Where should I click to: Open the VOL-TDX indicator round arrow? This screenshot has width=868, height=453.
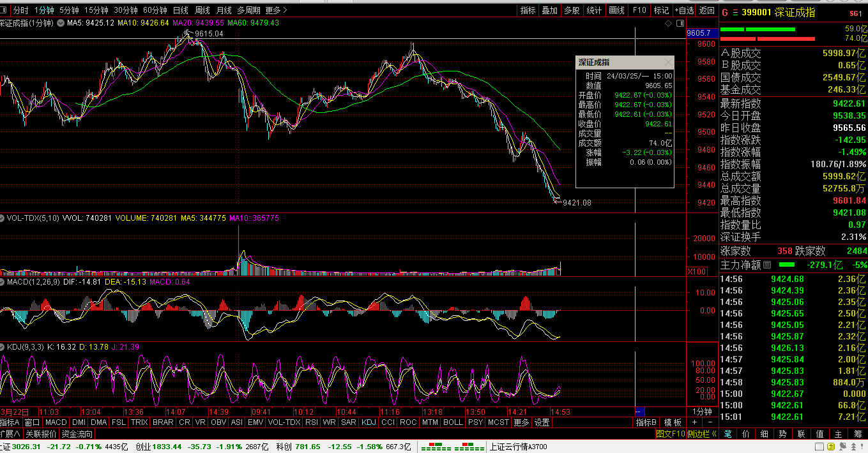coord(3,218)
